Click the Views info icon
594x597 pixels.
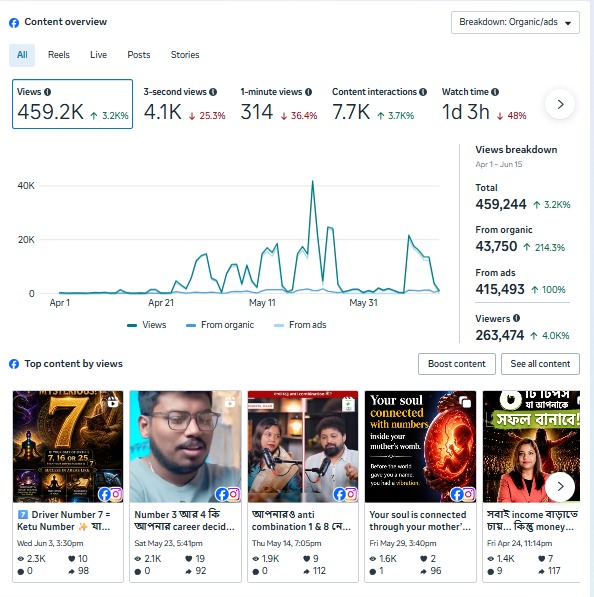coord(47,92)
